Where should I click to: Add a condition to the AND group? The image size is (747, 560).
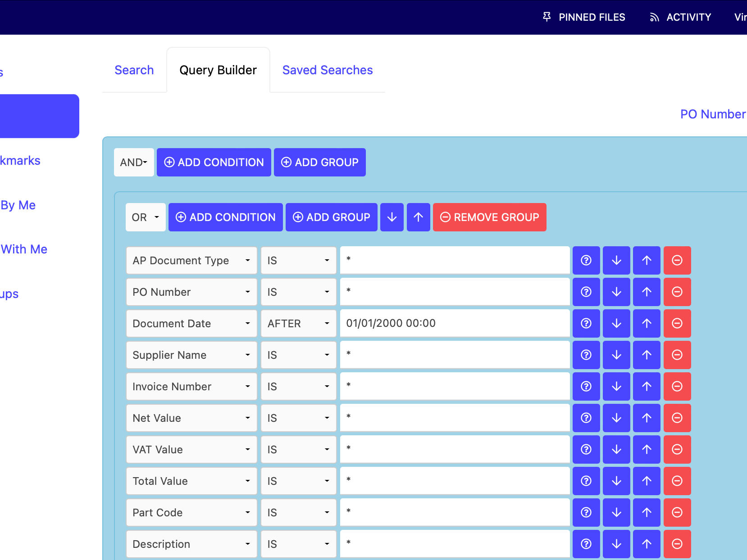tap(214, 162)
